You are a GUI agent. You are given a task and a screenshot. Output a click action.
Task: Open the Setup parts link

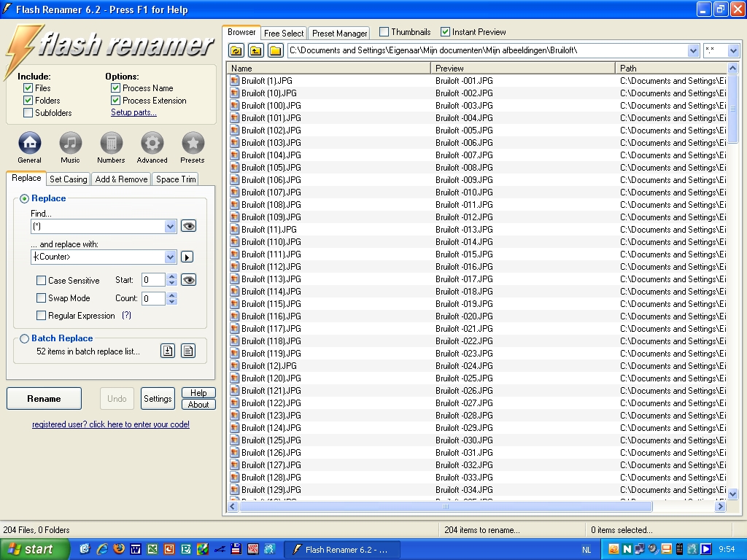133,112
